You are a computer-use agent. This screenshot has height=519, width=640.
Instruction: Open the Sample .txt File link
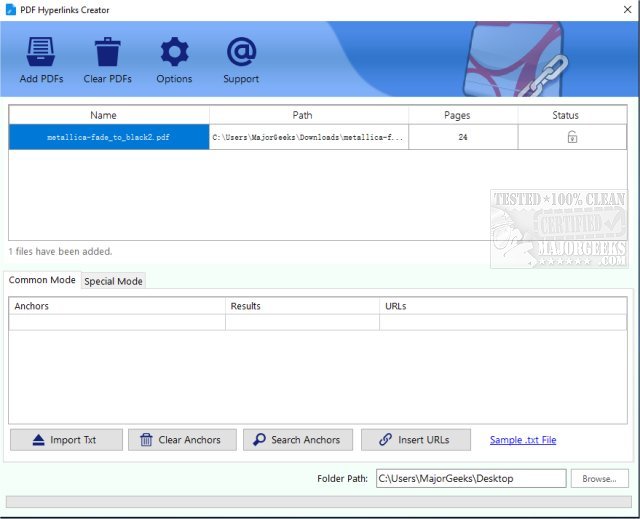[x=522, y=440]
